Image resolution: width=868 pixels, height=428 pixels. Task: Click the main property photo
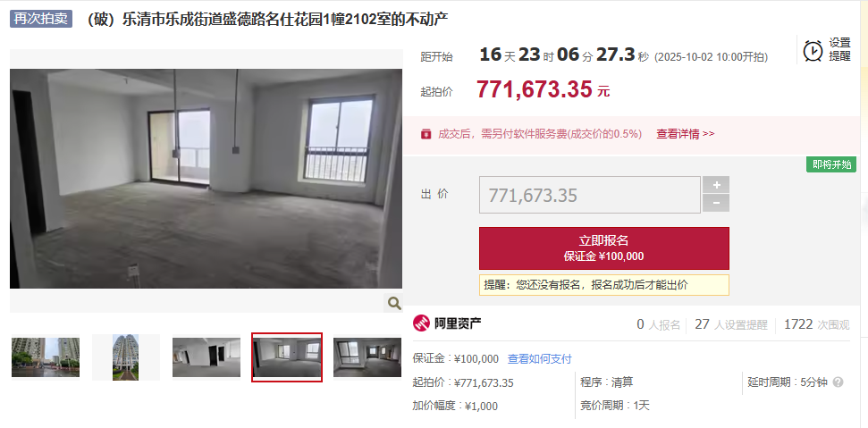[206, 179]
